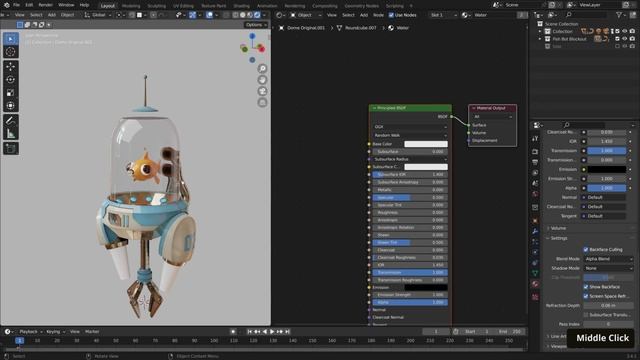Toggle show overlays icon in viewport header
The image size is (640, 360).
209,15
